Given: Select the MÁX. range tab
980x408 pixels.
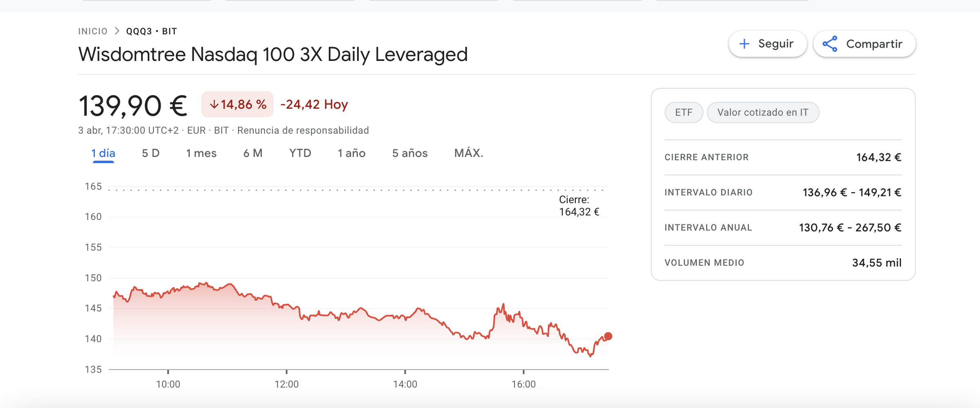Looking at the screenshot, I should [469, 153].
